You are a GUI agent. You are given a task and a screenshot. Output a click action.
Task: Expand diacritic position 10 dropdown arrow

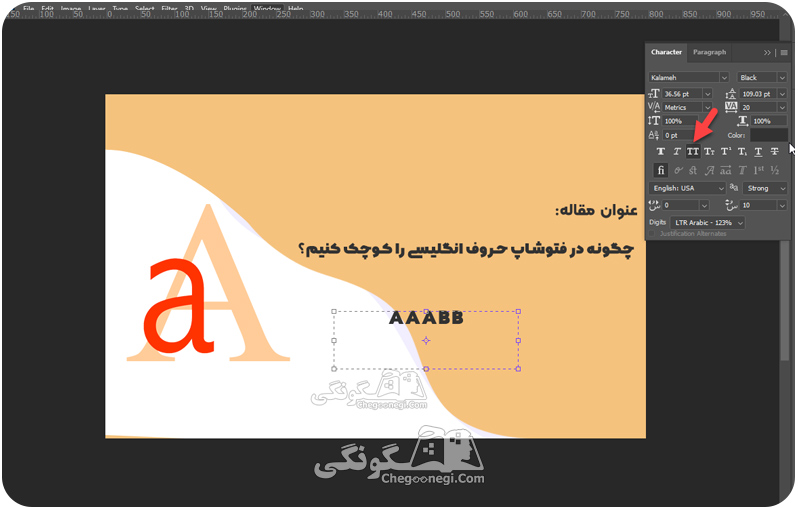click(x=782, y=205)
